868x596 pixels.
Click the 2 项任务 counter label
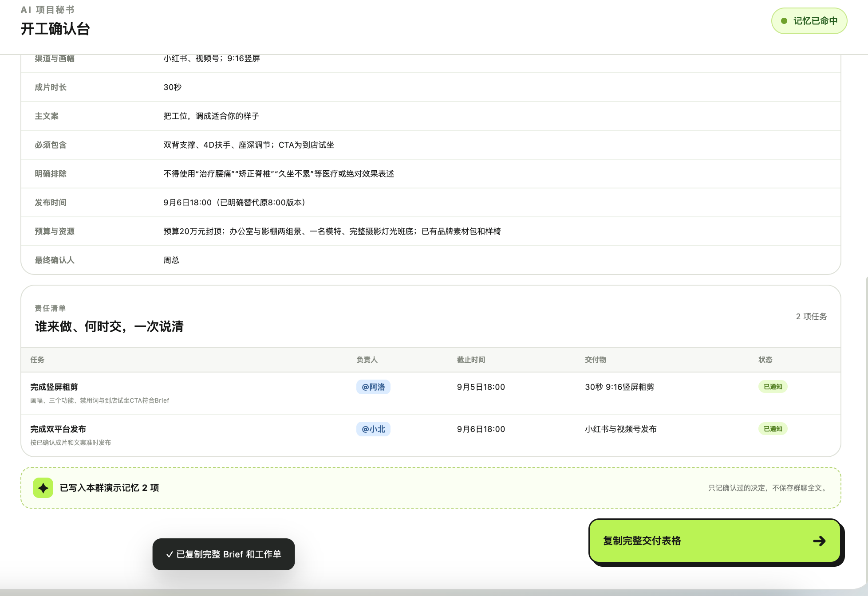(811, 316)
